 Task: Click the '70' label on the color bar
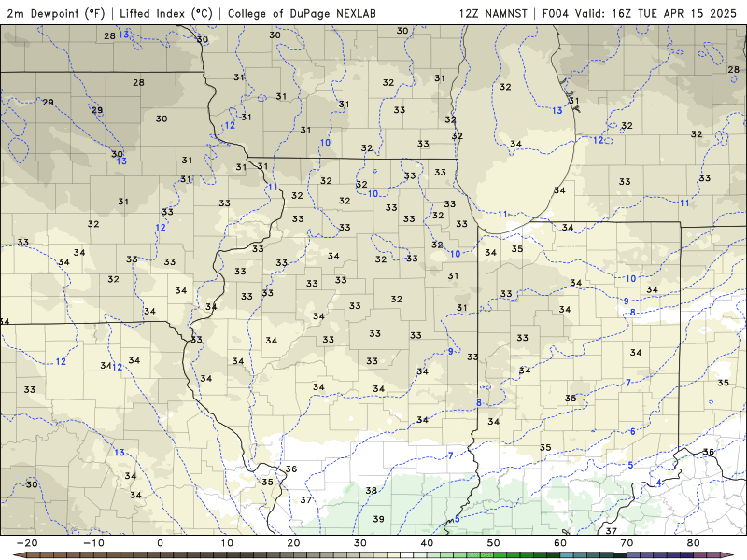[627, 543]
